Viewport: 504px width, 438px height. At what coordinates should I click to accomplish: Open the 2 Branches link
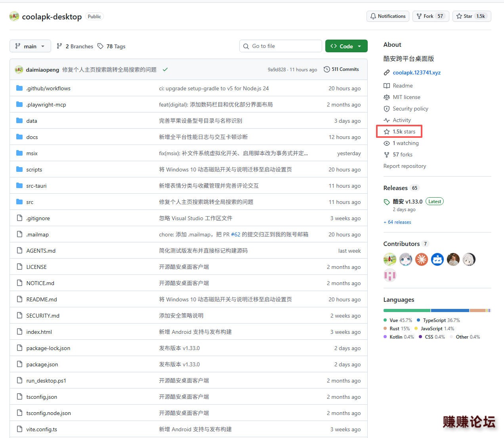[75, 46]
